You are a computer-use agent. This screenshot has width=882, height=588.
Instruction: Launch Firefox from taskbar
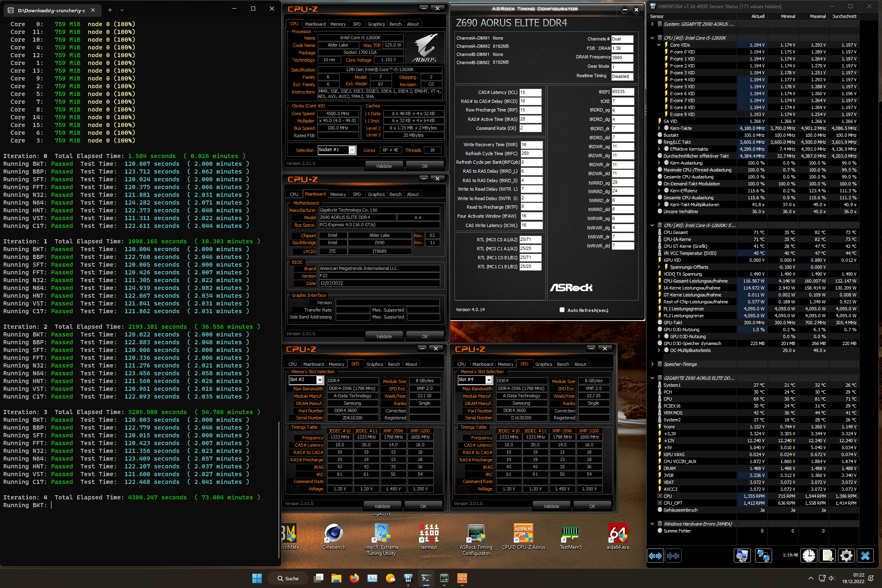click(354, 578)
